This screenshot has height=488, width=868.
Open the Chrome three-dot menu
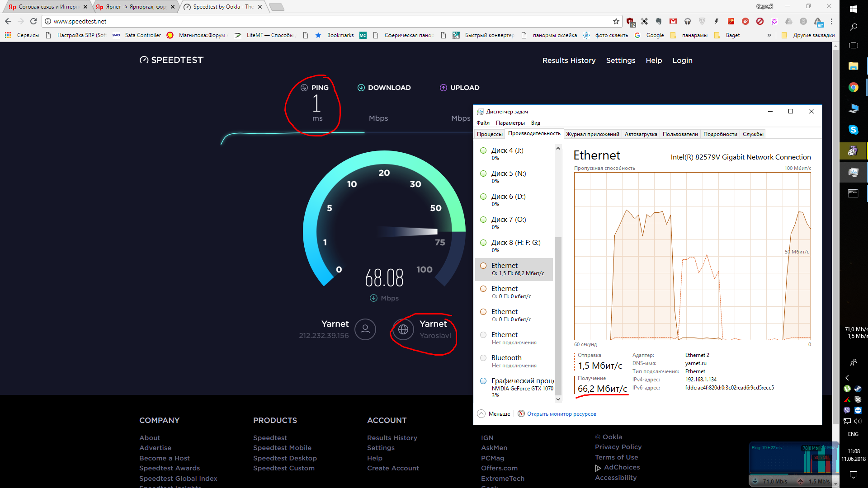[831, 21]
